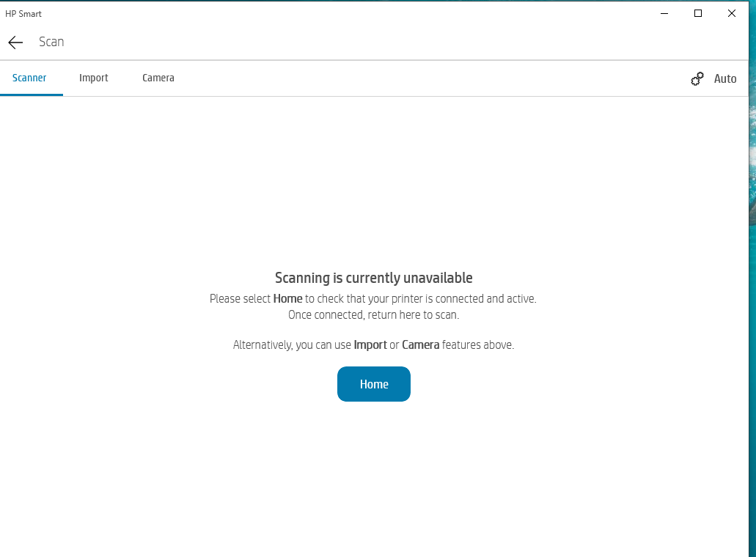
Task: Click the Auto label beside the gears
Action: tap(725, 78)
